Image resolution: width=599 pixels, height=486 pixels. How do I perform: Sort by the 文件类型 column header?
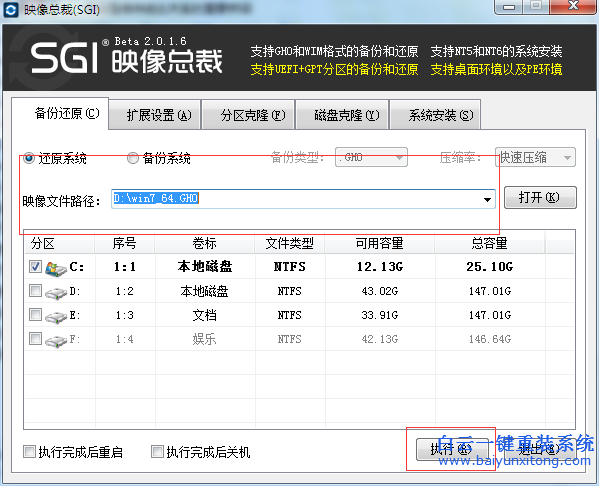(x=290, y=243)
